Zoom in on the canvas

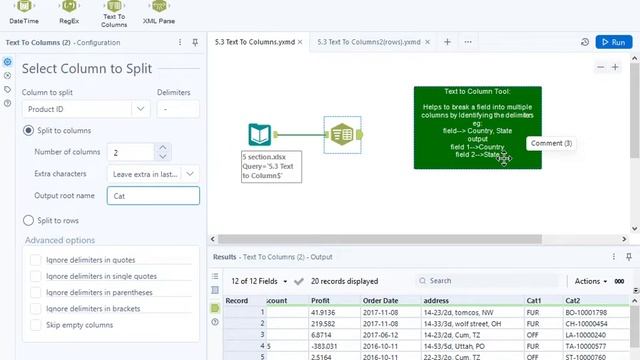(615, 67)
